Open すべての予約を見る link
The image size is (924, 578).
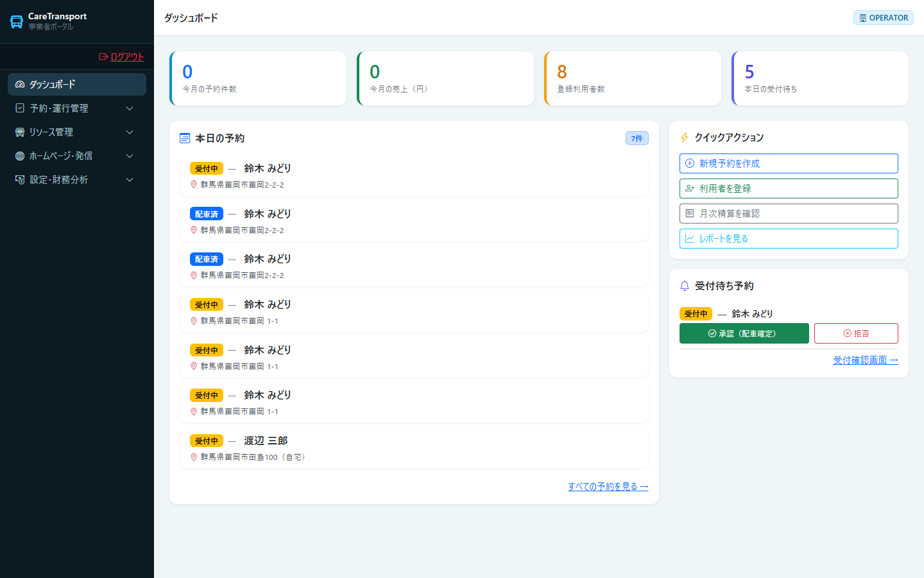[608, 487]
